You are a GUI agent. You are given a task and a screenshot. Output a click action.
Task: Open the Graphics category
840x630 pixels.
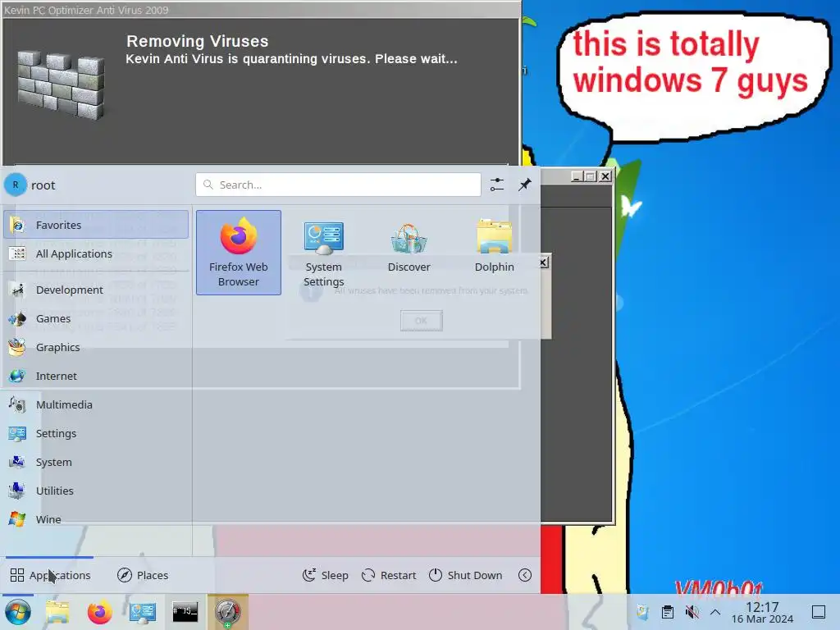point(96,347)
